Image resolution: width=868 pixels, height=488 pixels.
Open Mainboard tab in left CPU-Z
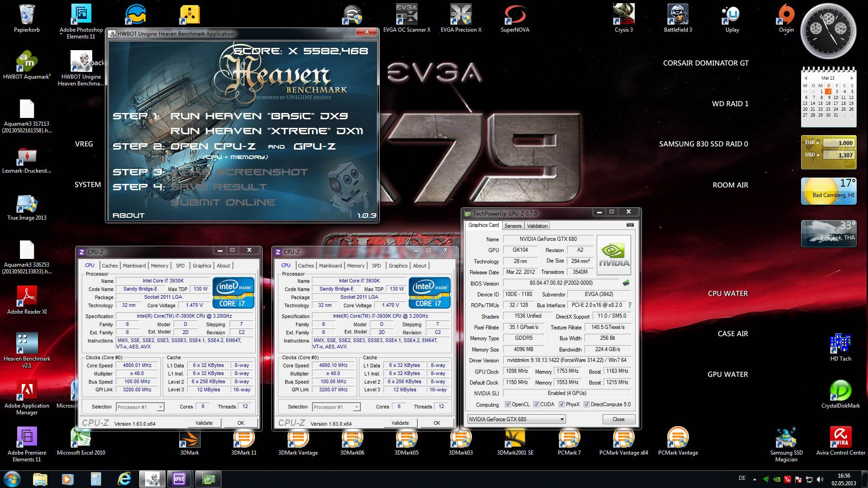point(134,266)
